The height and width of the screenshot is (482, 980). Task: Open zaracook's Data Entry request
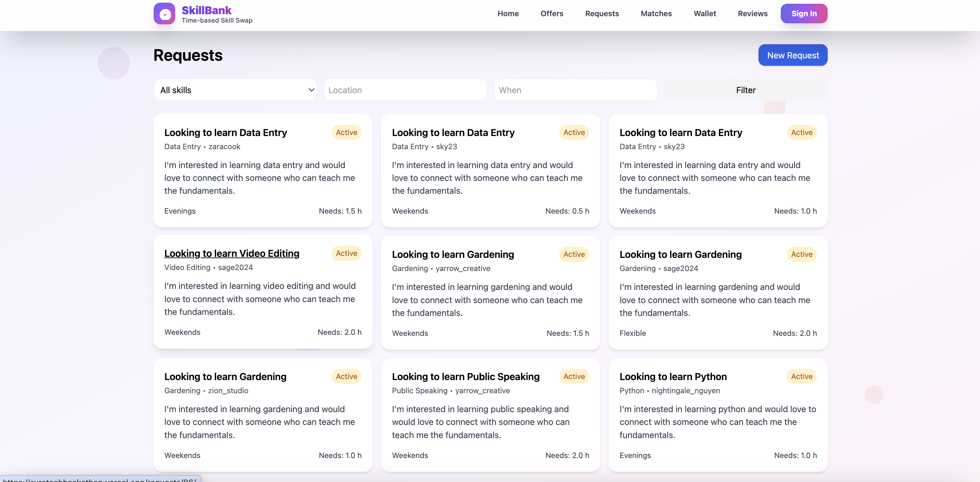(x=225, y=133)
